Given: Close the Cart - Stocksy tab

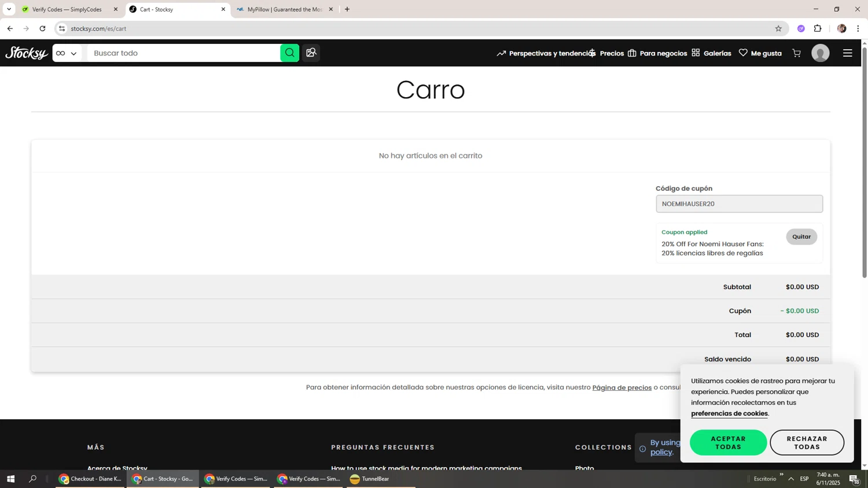Looking at the screenshot, I should tap(223, 9).
